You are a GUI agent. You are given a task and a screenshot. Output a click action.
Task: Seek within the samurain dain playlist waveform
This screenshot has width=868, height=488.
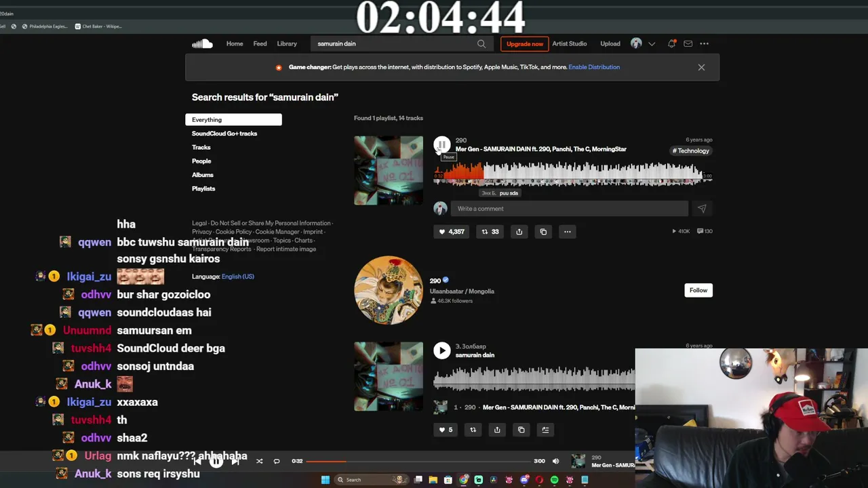coord(534,379)
